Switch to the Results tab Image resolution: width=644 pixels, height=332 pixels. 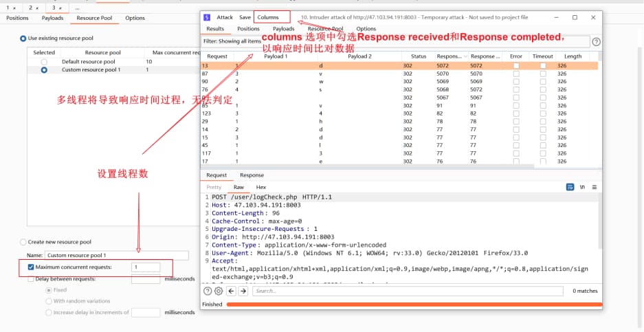point(215,29)
